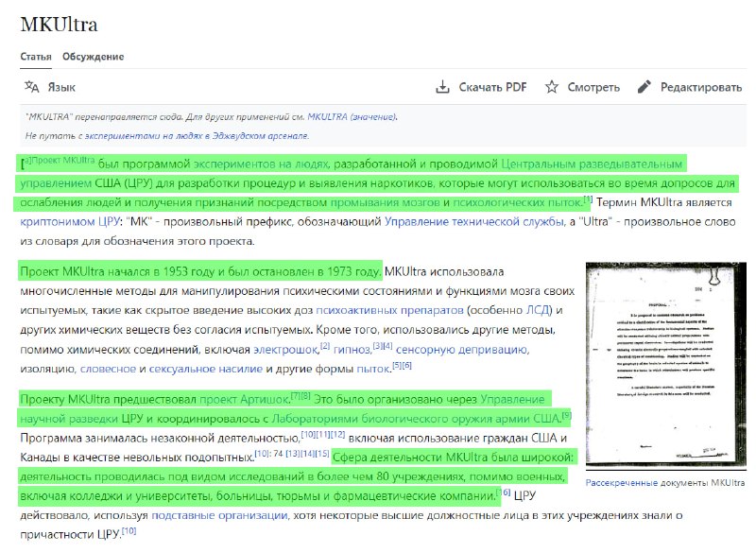Viewport: 756px width, 553px height.
Task: Click the словесное link
Action: 108,369
